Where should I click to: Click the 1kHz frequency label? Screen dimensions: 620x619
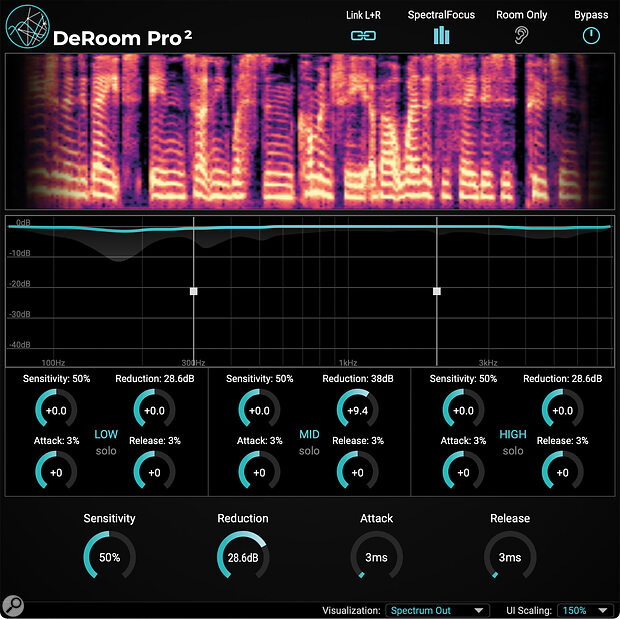348,363
